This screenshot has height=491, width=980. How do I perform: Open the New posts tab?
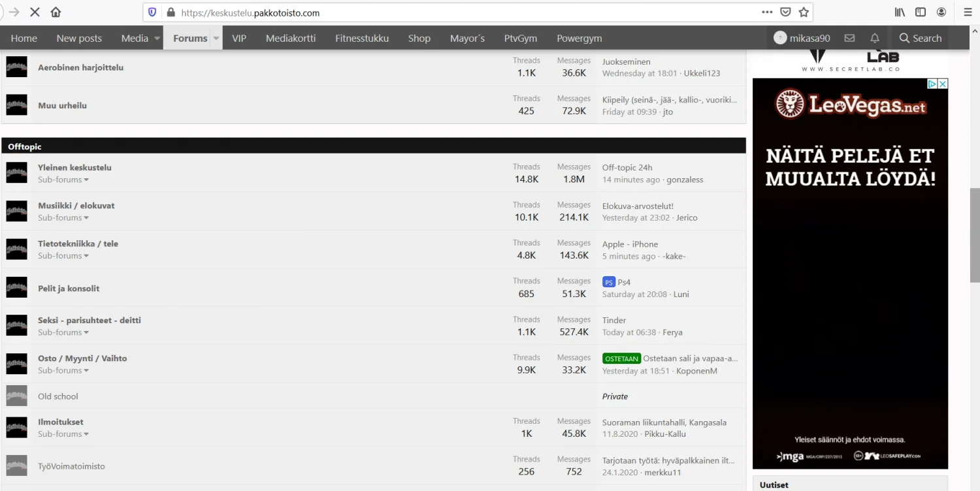(79, 39)
